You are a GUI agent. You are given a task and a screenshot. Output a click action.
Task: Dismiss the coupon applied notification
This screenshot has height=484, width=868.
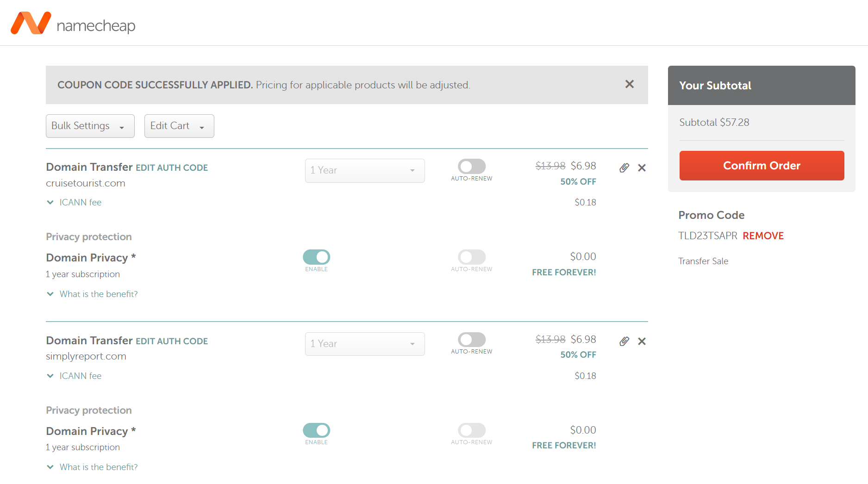[629, 84]
